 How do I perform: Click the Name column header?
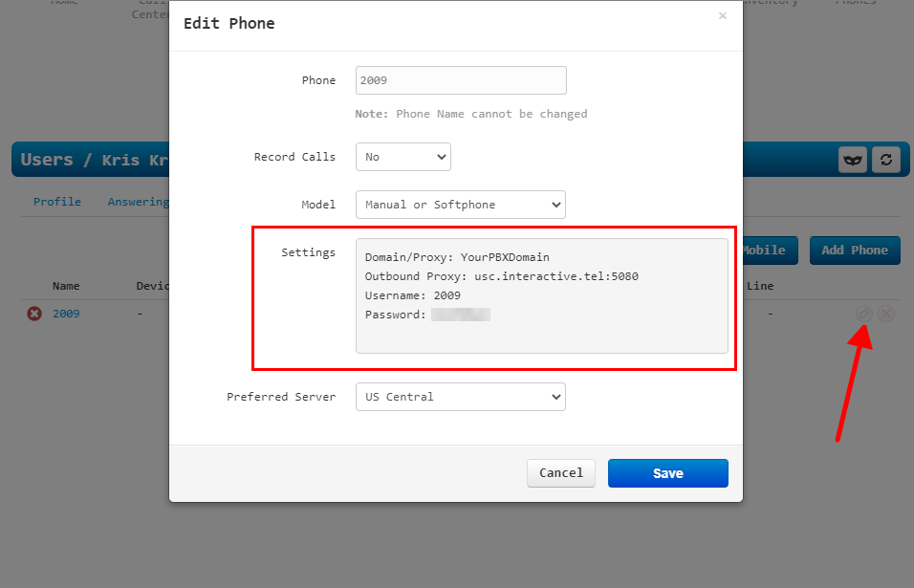point(66,286)
